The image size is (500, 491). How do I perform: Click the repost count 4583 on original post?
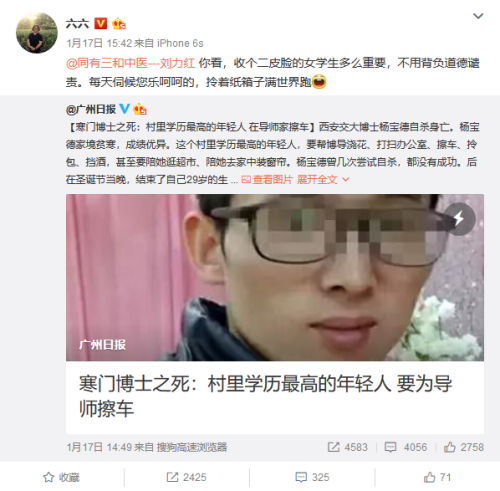[x=347, y=447]
